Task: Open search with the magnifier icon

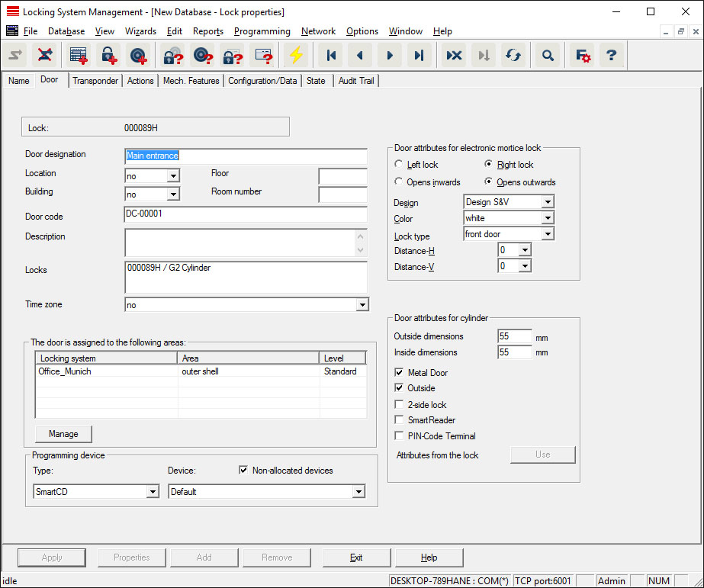Action: point(548,55)
